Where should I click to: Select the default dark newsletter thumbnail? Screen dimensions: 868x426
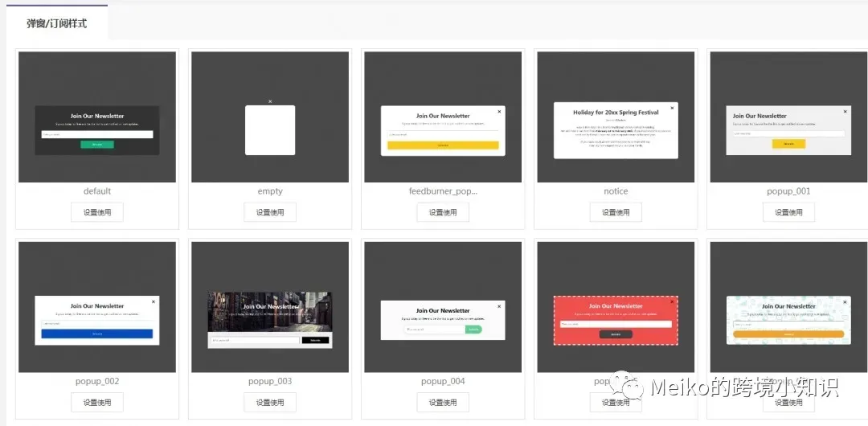pyautogui.click(x=97, y=117)
